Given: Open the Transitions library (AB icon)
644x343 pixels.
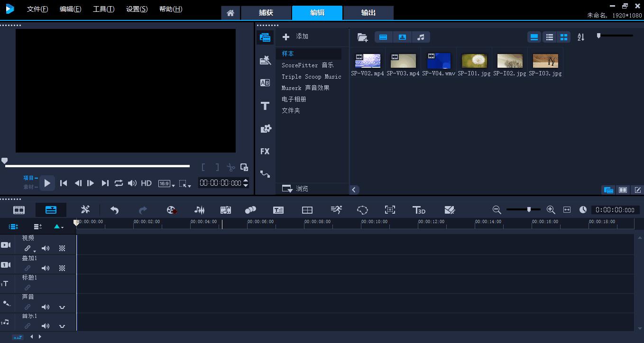Looking at the screenshot, I should click(x=265, y=83).
